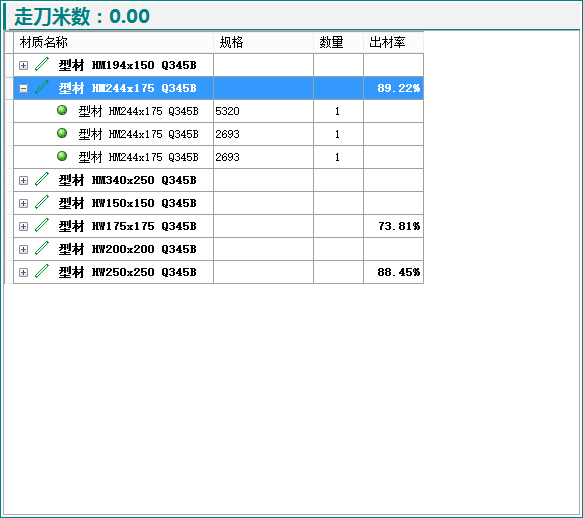Select the highlighted 型材 HM244x175 Q345B row
This screenshot has height=518, width=583.
(x=219, y=88)
